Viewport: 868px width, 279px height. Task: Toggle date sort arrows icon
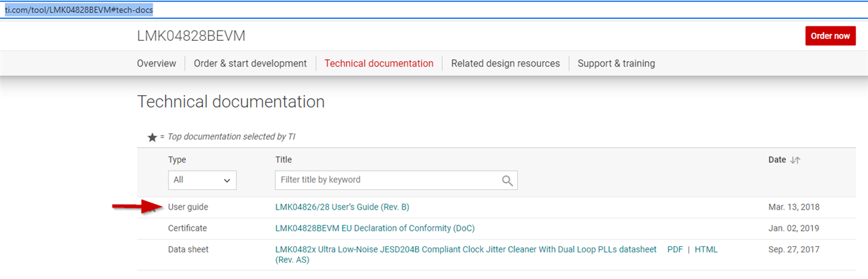[x=794, y=160]
